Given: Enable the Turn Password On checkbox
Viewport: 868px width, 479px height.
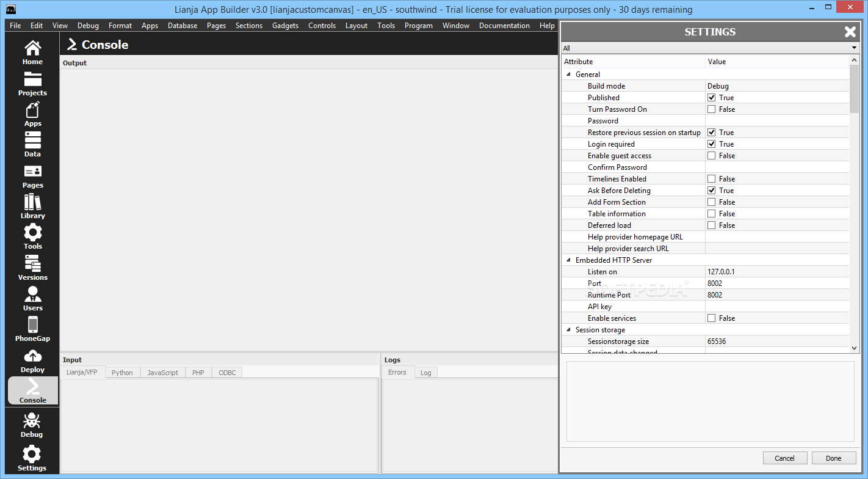Looking at the screenshot, I should coord(711,109).
